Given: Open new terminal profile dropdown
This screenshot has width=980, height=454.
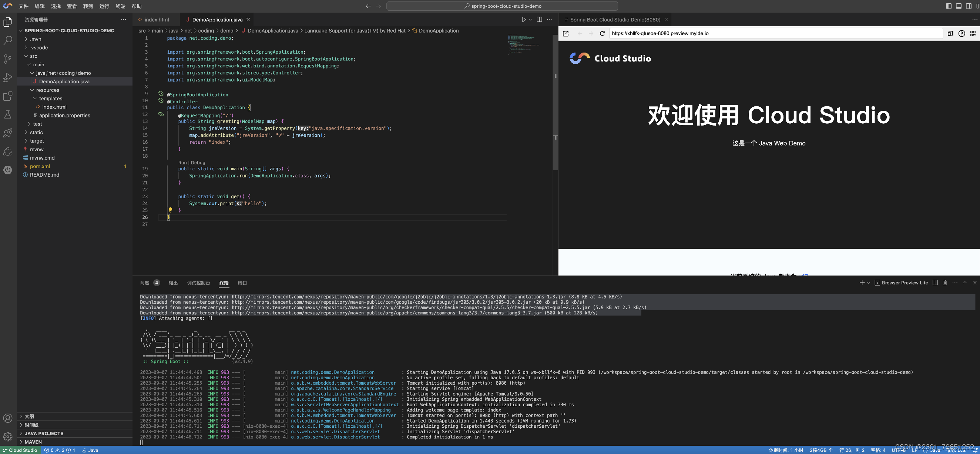Looking at the screenshot, I should [x=869, y=283].
